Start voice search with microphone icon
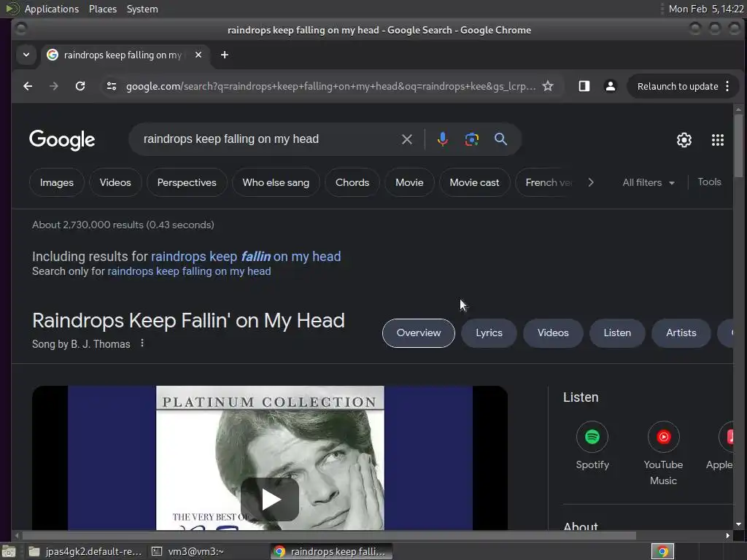 [x=443, y=139]
